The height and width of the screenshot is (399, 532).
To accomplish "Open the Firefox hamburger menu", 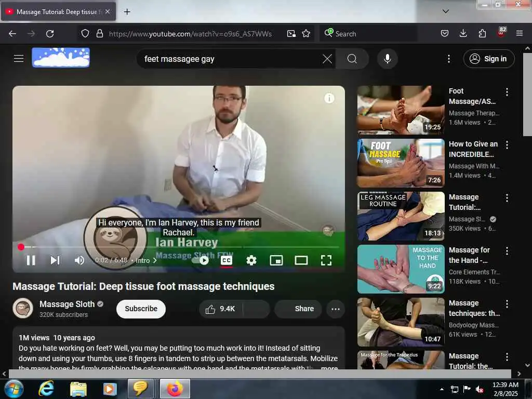I will [519, 34].
